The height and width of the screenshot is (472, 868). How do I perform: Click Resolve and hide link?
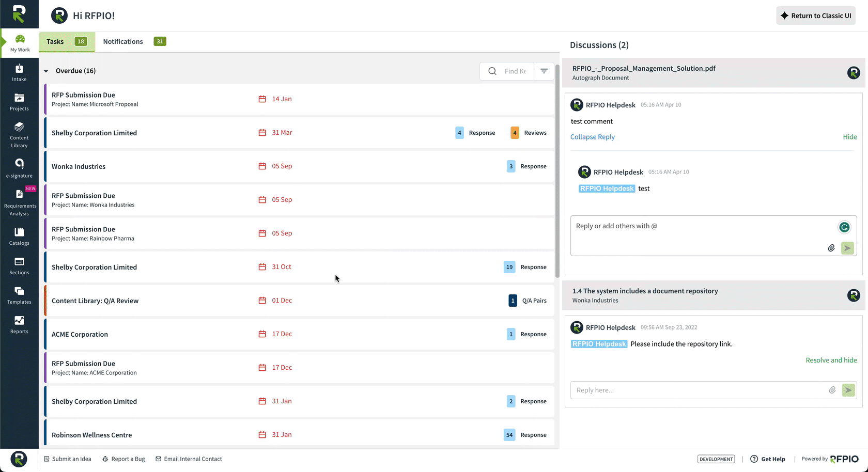(831, 360)
